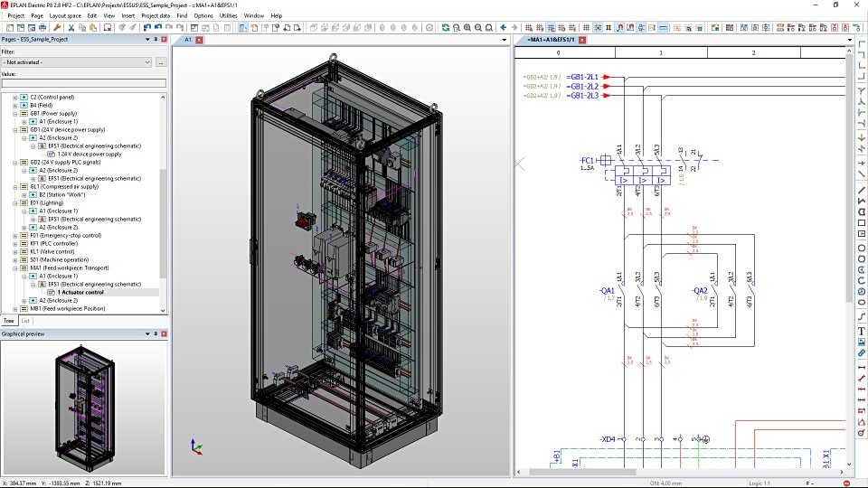The height and width of the screenshot is (488, 868).
Task: Click in the Value input field
Action: (83, 83)
